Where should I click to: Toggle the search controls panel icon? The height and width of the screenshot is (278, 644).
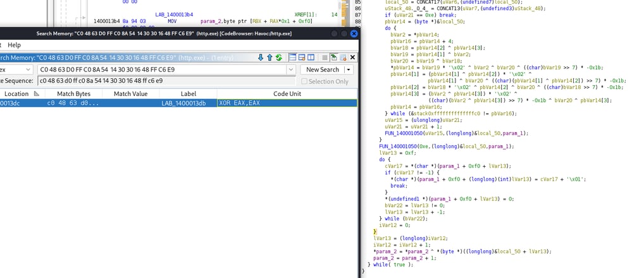click(x=292, y=57)
